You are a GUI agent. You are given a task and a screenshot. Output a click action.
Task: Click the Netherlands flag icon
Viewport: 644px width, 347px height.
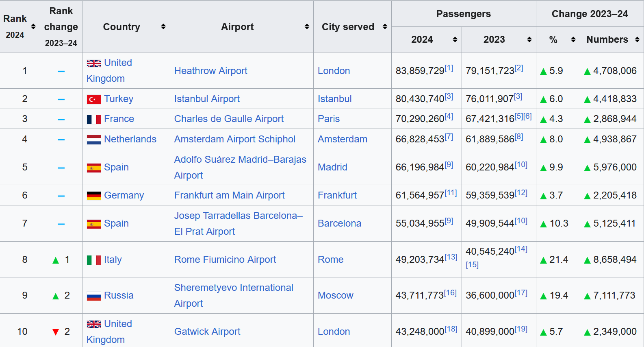(94, 140)
